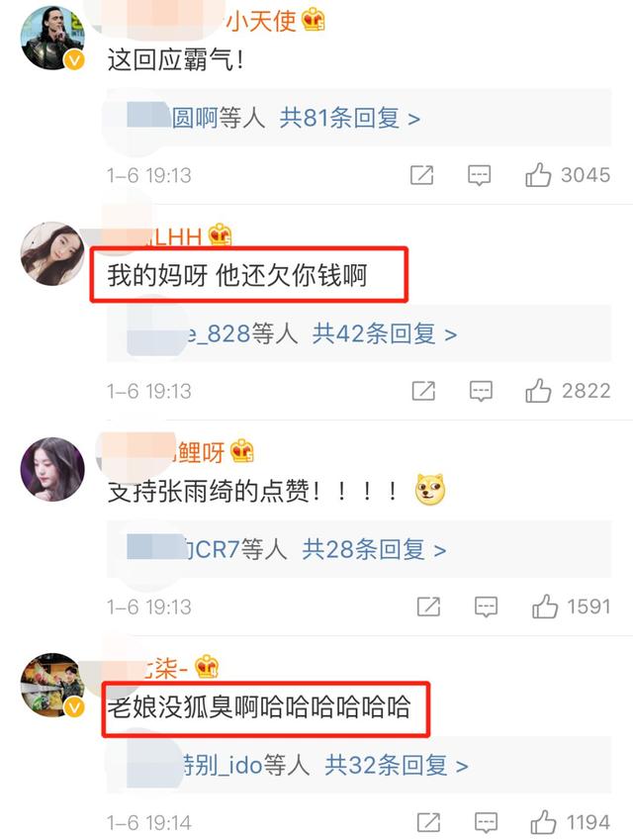
Task: Expand the 共28条回复 replies thread
Action: [374, 550]
